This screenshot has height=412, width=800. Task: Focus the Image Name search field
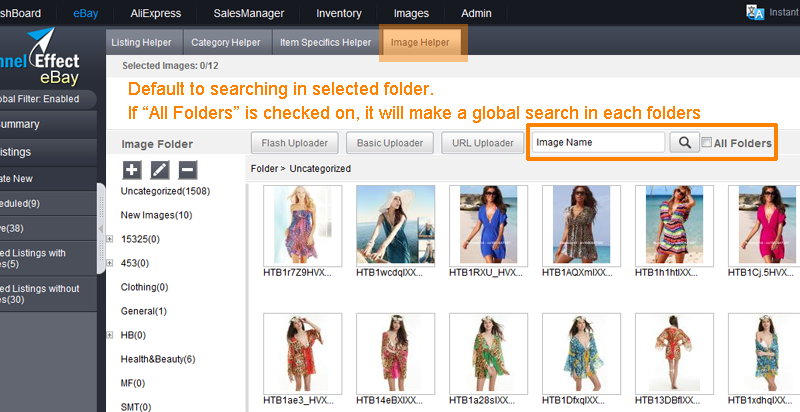[x=598, y=142]
